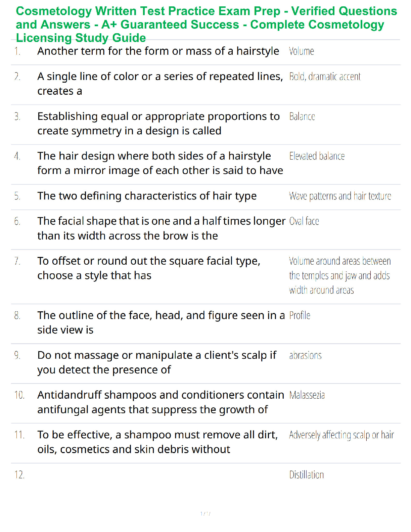The image size is (411, 532).
Task: Click the question about a single line of color
Action: pyautogui.click(x=160, y=84)
